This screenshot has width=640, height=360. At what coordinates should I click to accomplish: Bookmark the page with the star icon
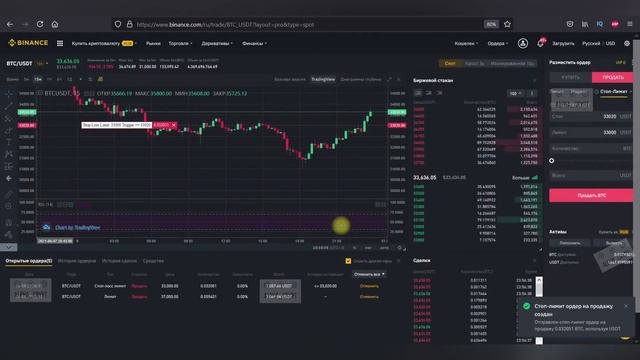click(x=507, y=24)
